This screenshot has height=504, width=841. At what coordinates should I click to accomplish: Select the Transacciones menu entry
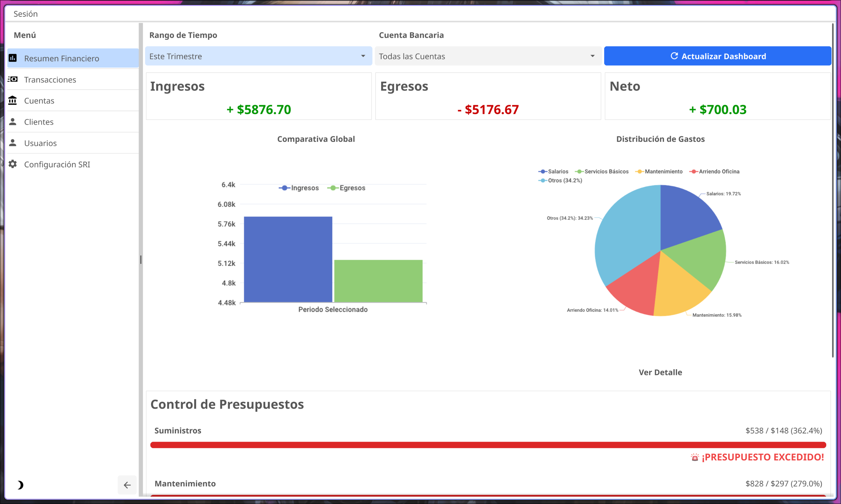point(50,79)
